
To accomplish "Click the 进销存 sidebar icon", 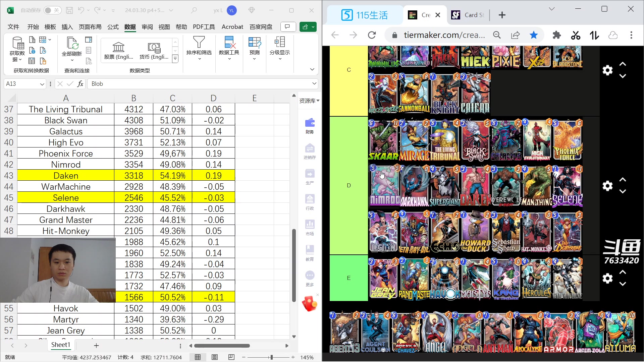I will [x=310, y=152].
